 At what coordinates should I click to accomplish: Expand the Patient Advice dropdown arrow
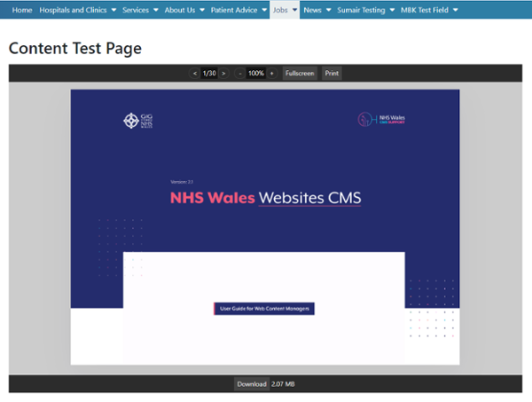click(x=264, y=10)
